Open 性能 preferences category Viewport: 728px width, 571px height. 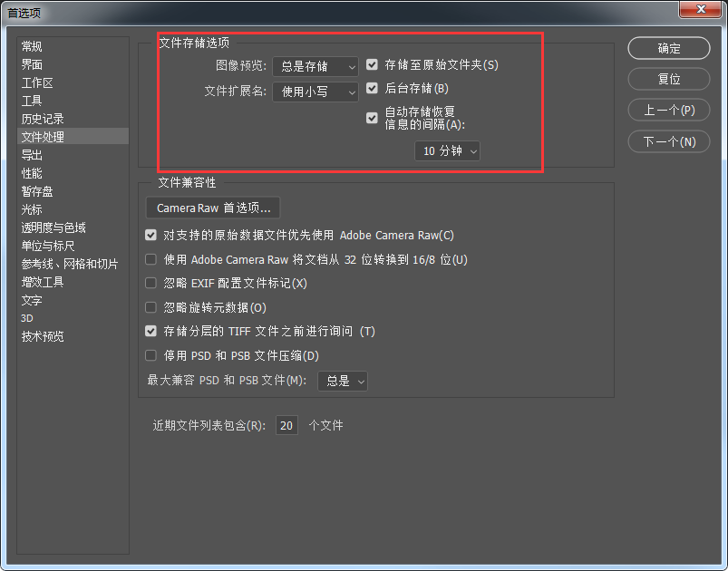coord(32,173)
